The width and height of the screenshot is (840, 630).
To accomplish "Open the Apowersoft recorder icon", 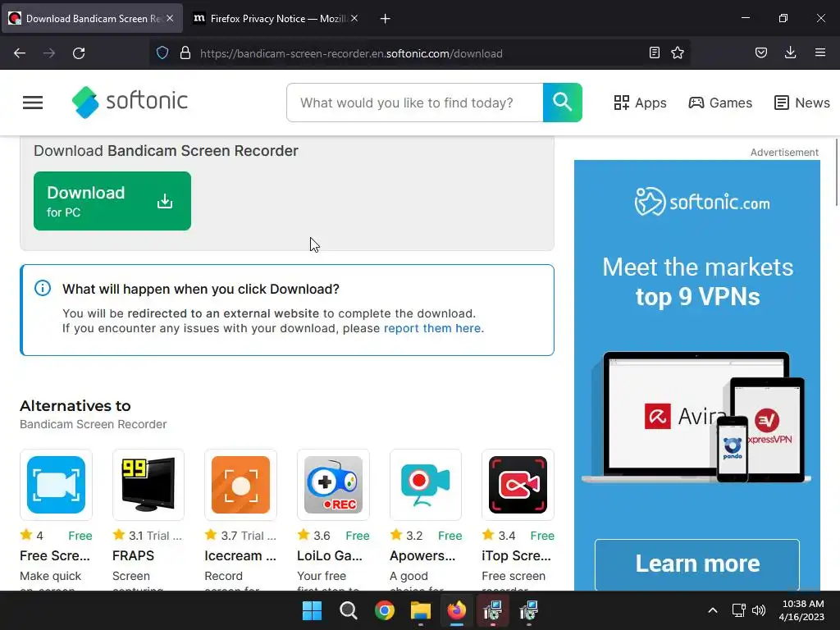I will (426, 485).
